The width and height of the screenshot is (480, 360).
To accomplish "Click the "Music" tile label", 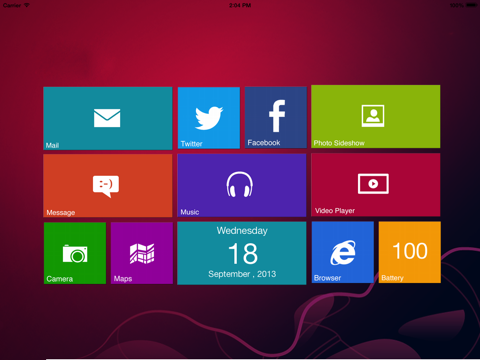I will tap(190, 212).
